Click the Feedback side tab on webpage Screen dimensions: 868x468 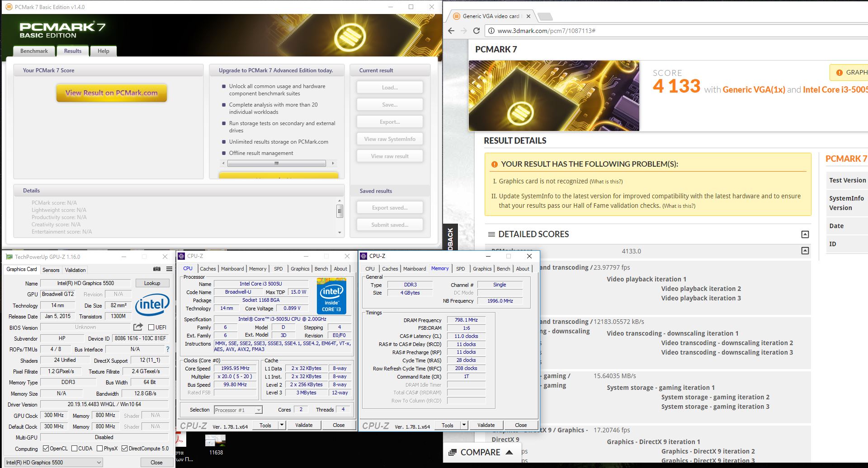tap(450, 237)
